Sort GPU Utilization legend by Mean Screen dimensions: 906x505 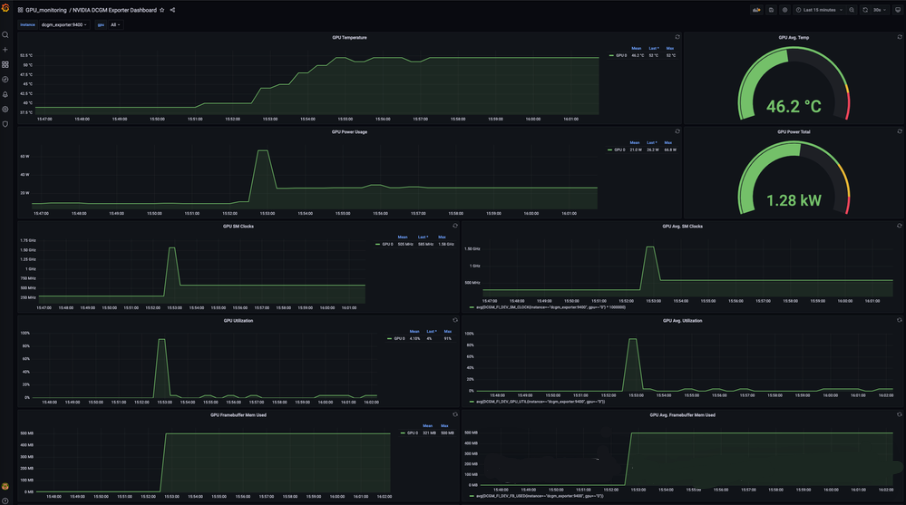(x=414, y=332)
